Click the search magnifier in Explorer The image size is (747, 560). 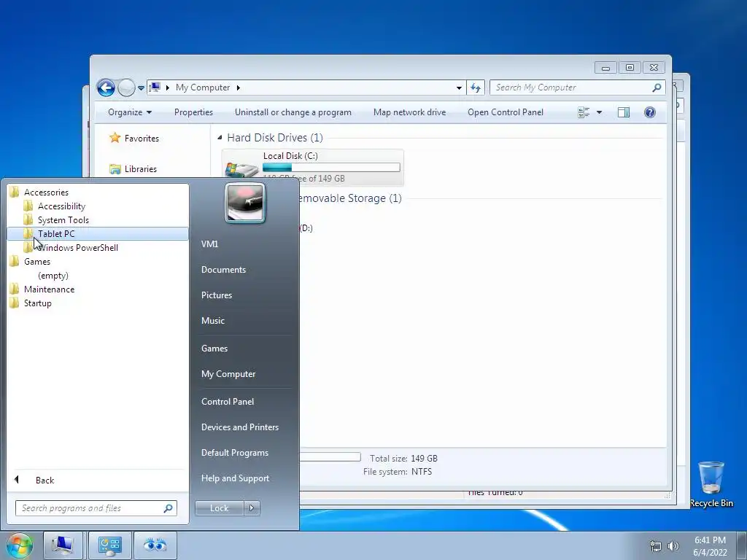(x=657, y=87)
